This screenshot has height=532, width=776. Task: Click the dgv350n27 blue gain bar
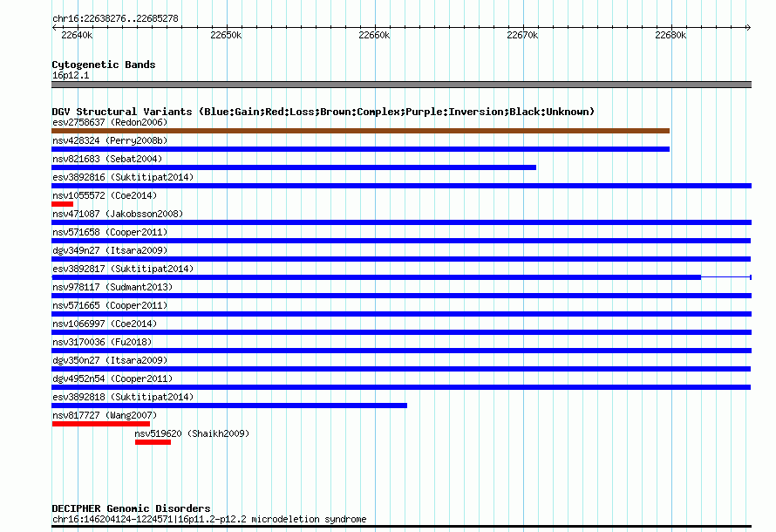401,369
